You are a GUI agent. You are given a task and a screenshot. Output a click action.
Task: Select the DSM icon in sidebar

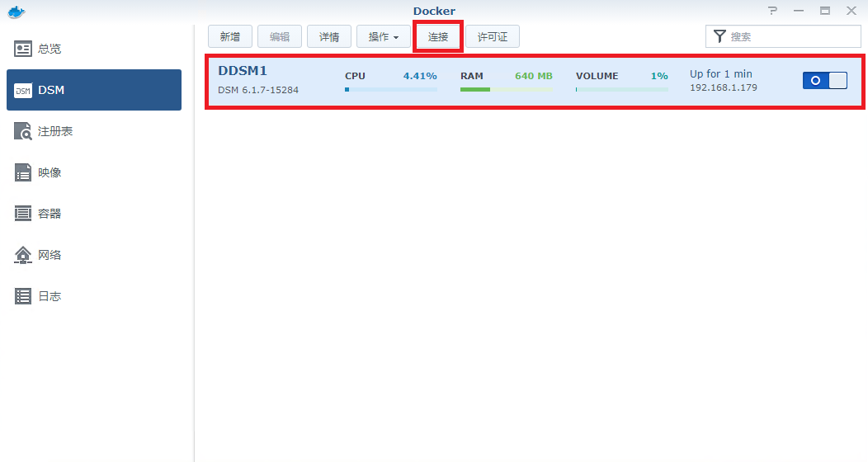pyautogui.click(x=23, y=90)
